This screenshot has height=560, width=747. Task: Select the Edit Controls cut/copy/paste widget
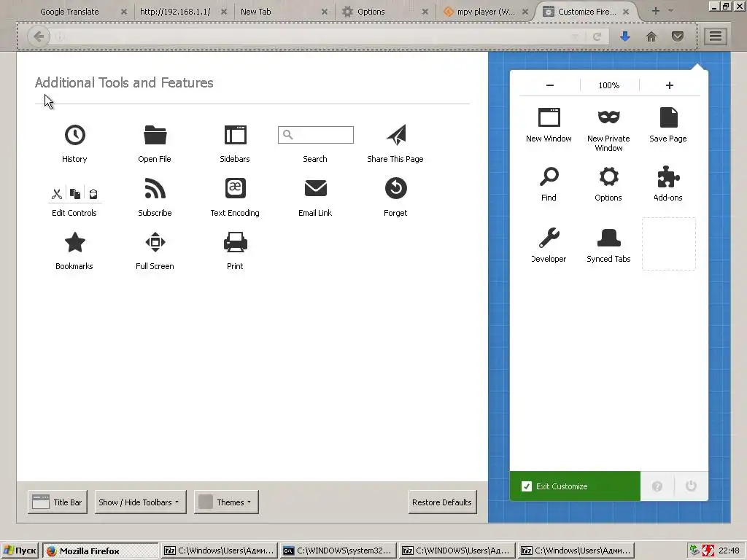click(x=75, y=194)
